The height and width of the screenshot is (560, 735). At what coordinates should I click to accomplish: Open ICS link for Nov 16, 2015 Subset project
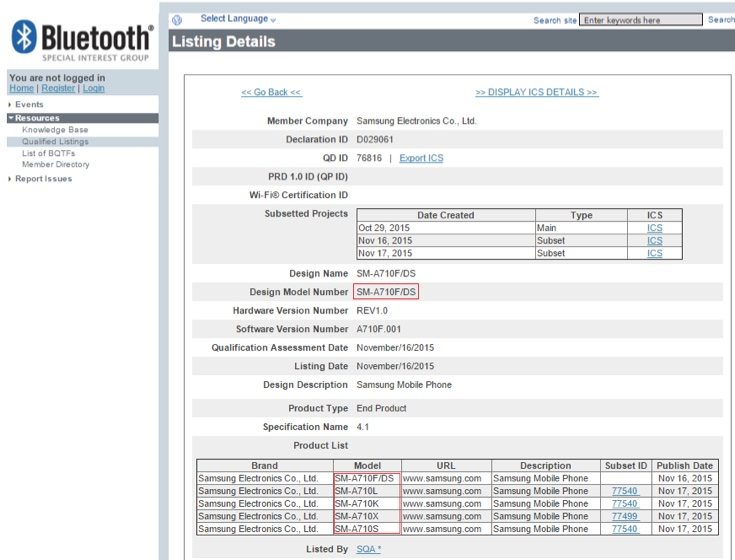pyautogui.click(x=654, y=241)
